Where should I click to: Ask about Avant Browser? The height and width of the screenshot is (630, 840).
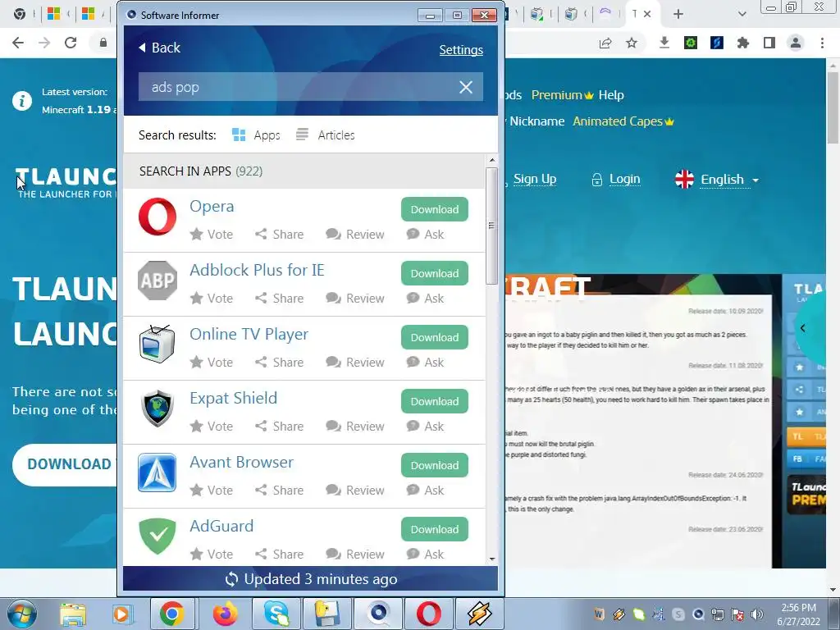[x=426, y=491]
